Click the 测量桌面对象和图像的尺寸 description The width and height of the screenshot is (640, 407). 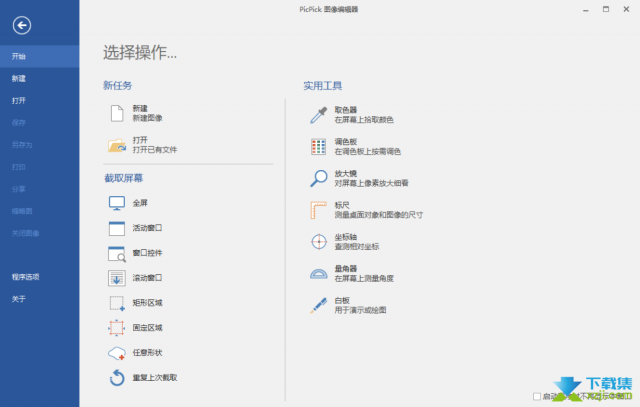click(379, 215)
